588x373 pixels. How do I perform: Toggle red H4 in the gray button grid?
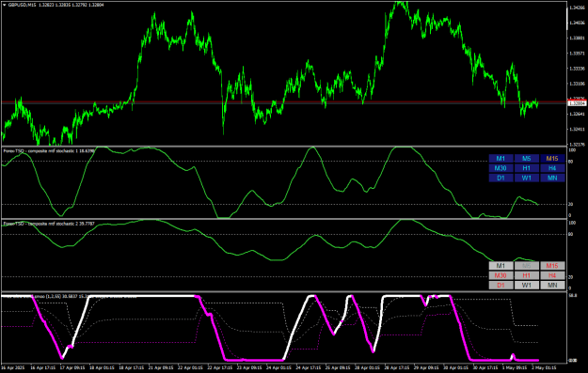(552, 275)
